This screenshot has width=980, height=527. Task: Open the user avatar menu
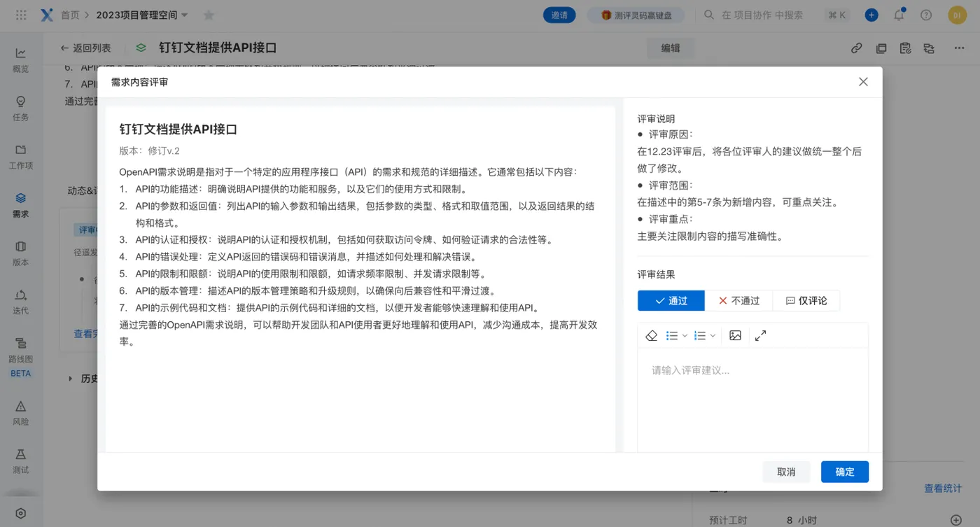pyautogui.click(x=957, y=15)
